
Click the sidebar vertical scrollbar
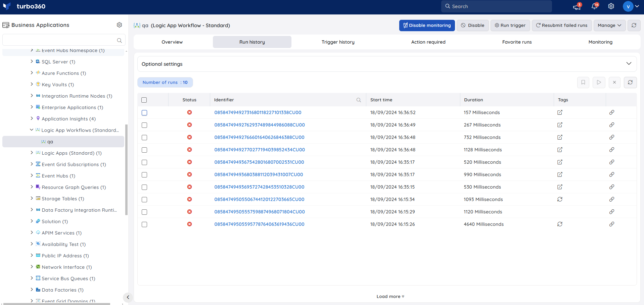point(126,169)
